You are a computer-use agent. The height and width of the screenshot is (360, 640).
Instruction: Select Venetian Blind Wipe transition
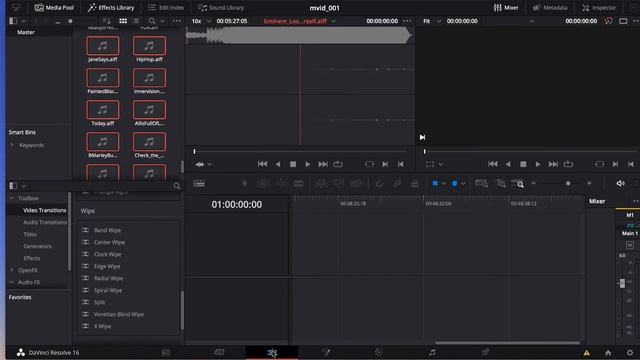[119, 314]
